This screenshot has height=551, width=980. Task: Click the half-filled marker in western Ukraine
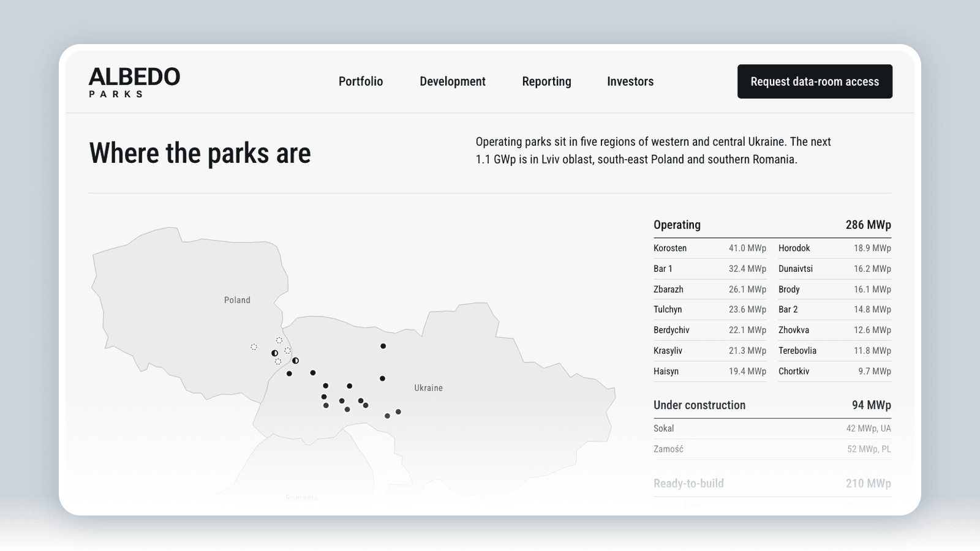point(295,361)
